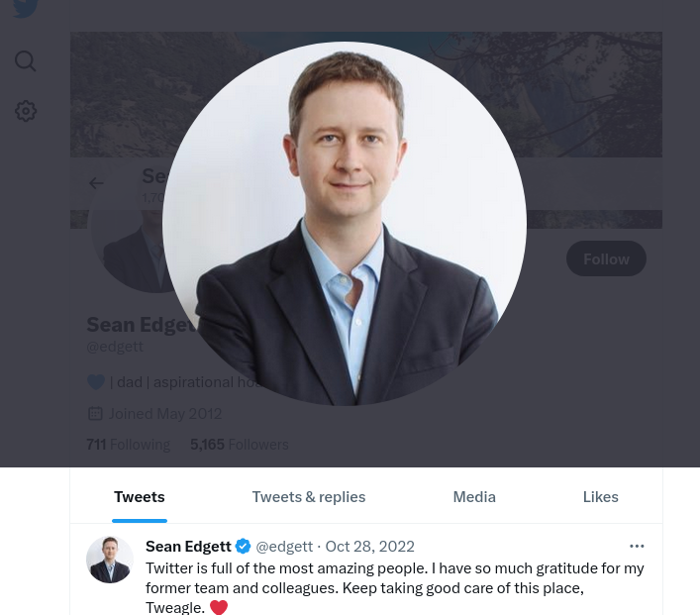Open the 5,165 Followers list
The height and width of the screenshot is (615, 700).
pyautogui.click(x=240, y=445)
